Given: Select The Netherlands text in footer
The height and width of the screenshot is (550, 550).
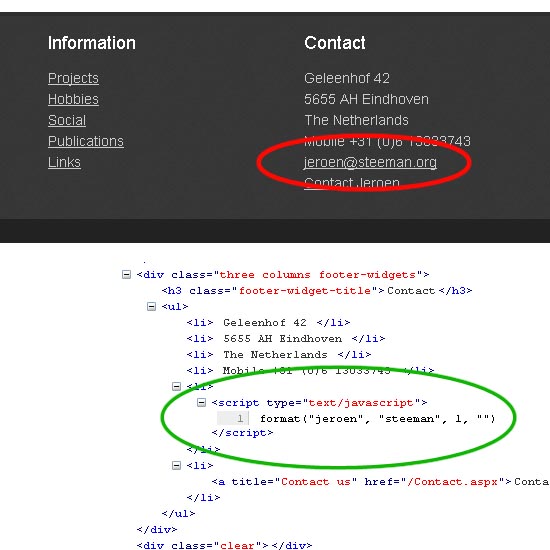Looking at the screenshot, I should click(356, 120).
